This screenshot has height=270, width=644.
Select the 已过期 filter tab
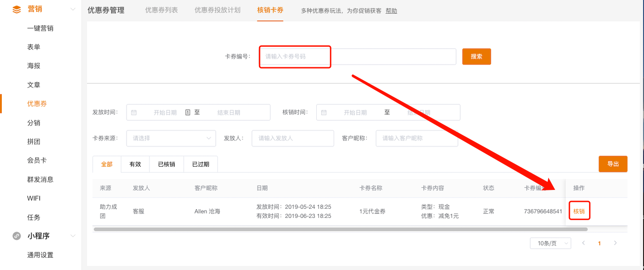point(200,164)
